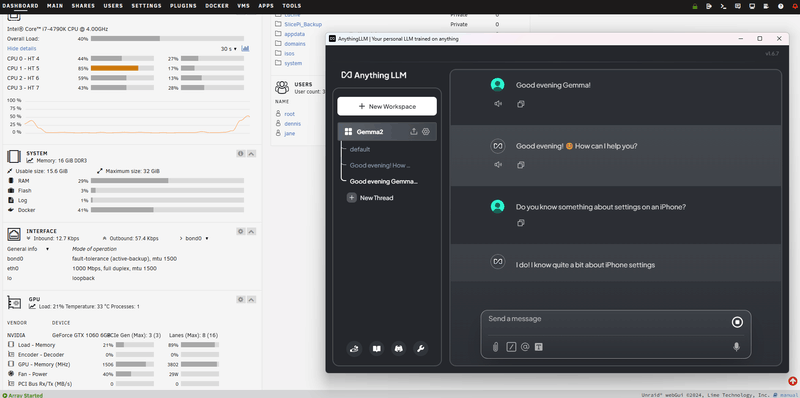Open the PLUGINS menu tab
The width and height of the screenshot is (800, 398).
coord(183,6)
